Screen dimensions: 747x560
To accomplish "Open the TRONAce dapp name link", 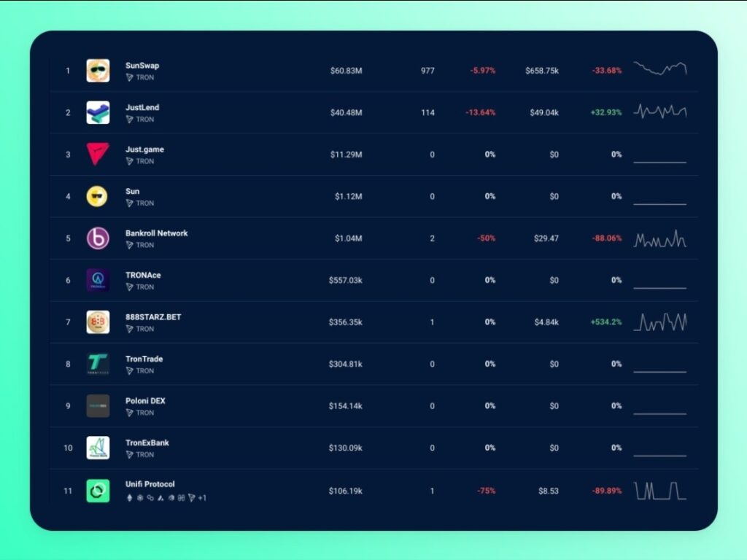I will (x=143, y=275).
